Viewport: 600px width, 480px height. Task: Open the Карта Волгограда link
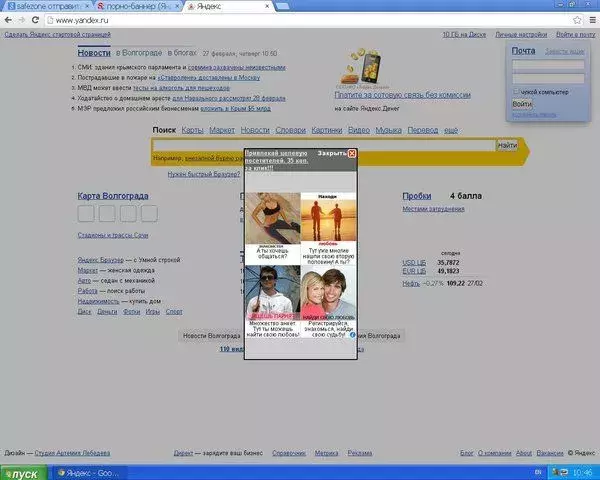[113, 196]
